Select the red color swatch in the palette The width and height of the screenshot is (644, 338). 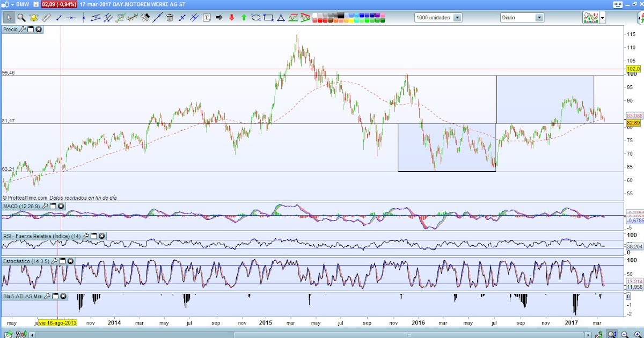(319, 20)
